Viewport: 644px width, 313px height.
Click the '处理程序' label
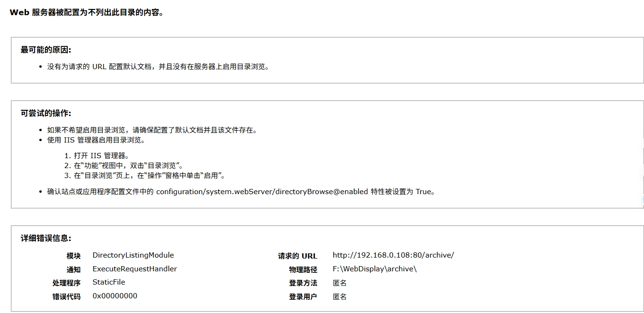[66, 283]
